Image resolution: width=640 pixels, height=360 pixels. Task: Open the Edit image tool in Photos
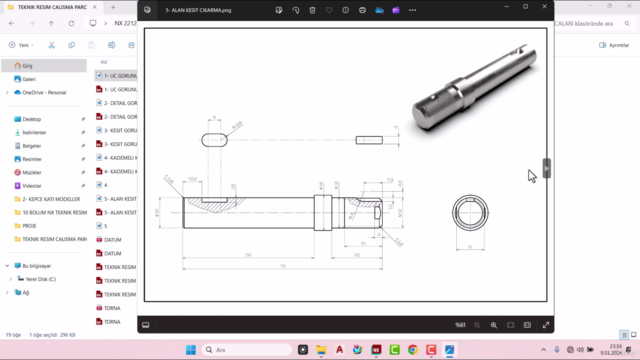(279, 10)
